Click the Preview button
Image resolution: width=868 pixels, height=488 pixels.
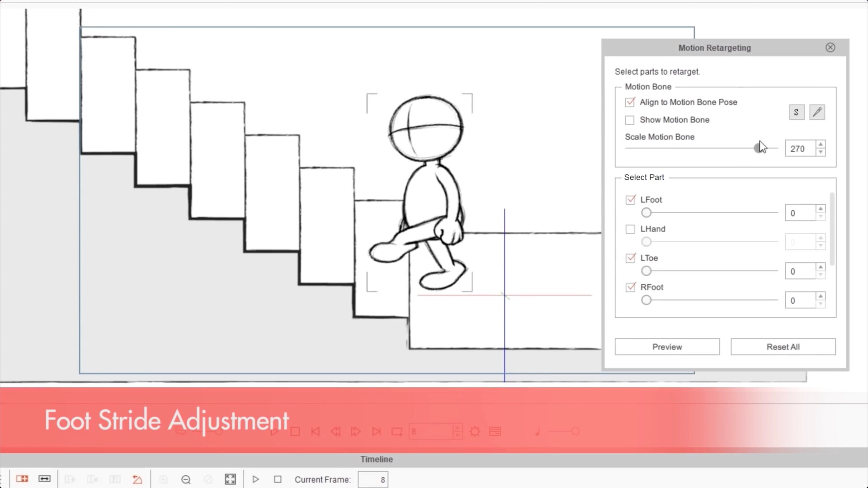point(667,347)
